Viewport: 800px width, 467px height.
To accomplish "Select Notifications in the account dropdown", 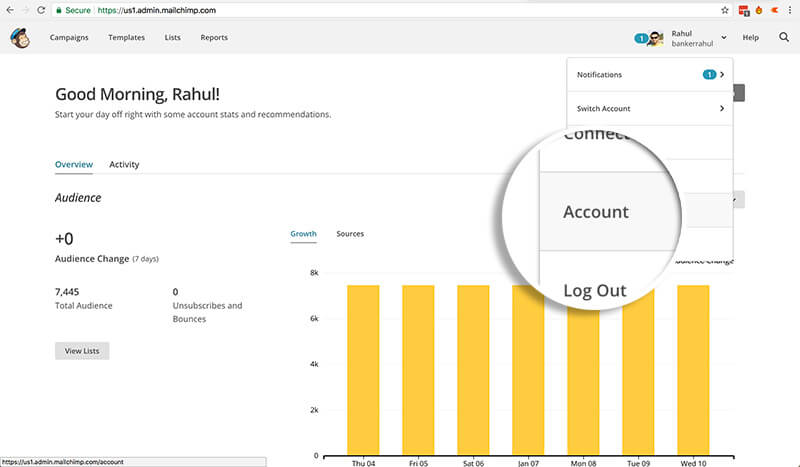I will point(649,75).
